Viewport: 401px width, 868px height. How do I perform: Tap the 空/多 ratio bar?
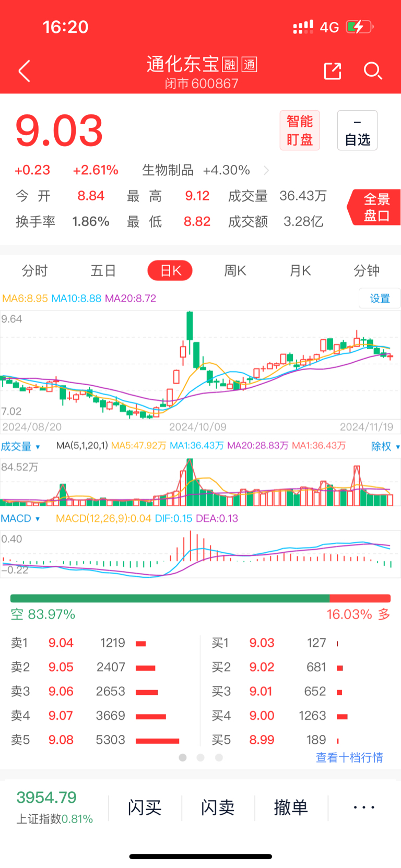pos(200,598)
